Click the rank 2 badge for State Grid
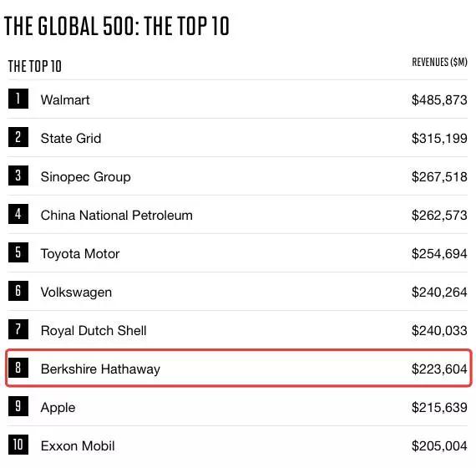 [x=18, y=137]
